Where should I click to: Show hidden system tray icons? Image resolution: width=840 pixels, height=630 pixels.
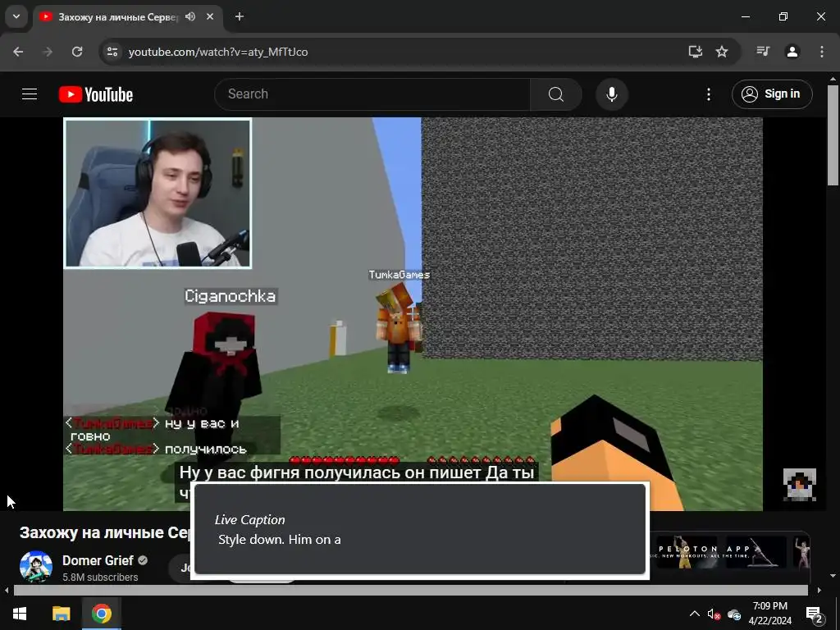pos(694,614)
